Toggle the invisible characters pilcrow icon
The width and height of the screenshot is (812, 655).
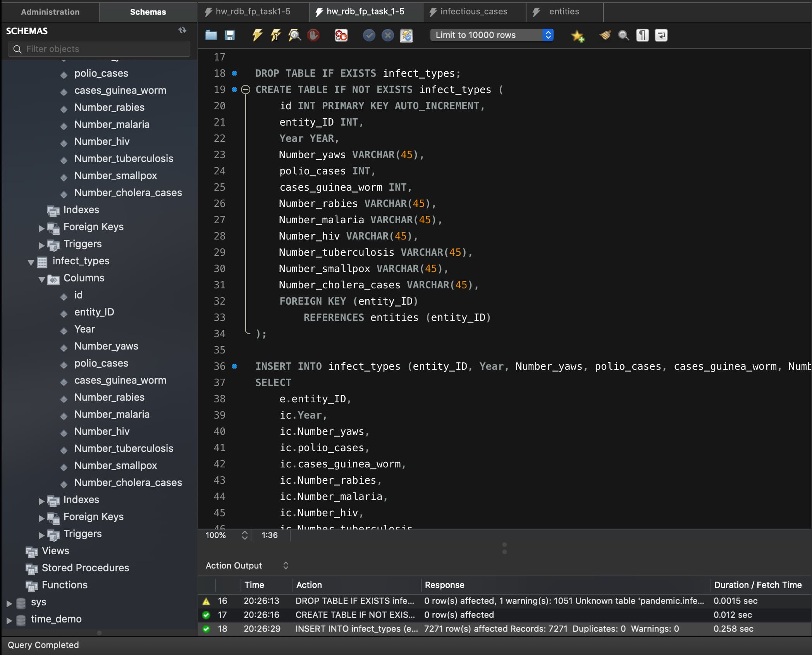tap(642, 35)
